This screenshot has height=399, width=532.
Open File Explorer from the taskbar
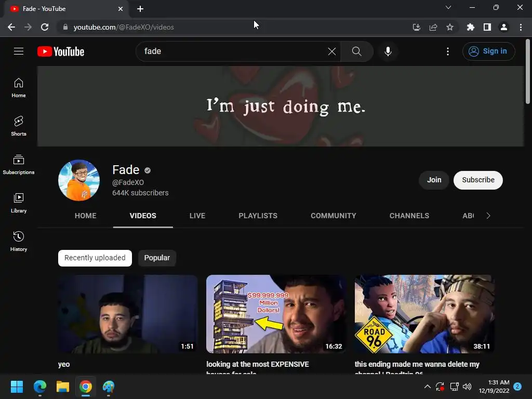63,387
